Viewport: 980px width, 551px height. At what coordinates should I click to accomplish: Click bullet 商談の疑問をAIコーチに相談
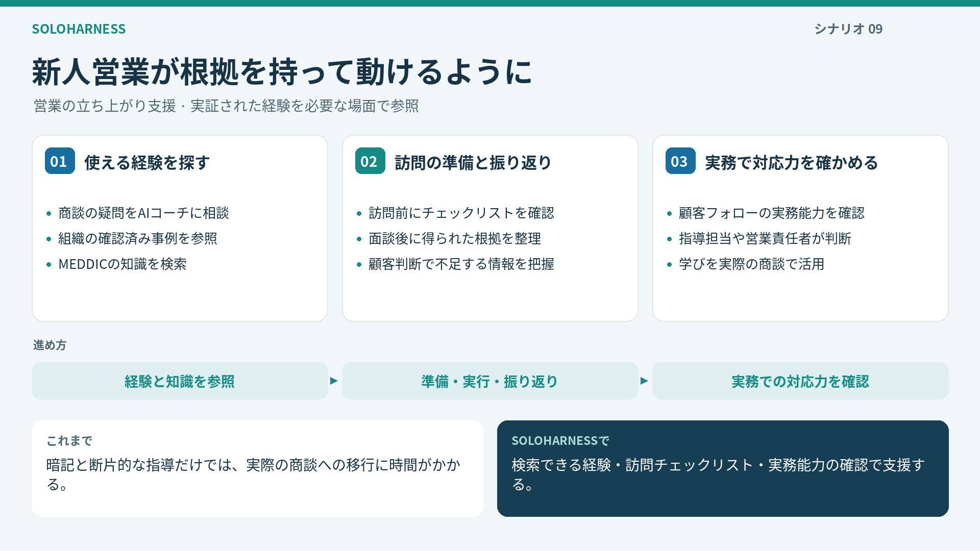click(143, 213)
